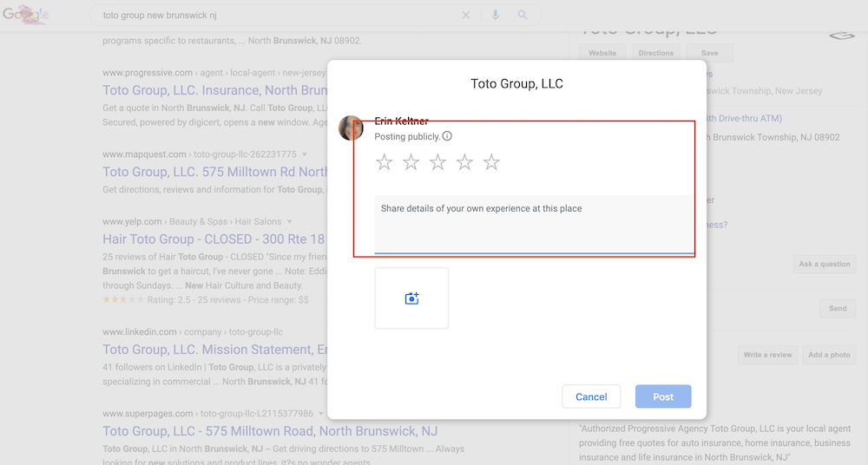
Task: Open the Posting publicly info icon
Action: point(447,136)
